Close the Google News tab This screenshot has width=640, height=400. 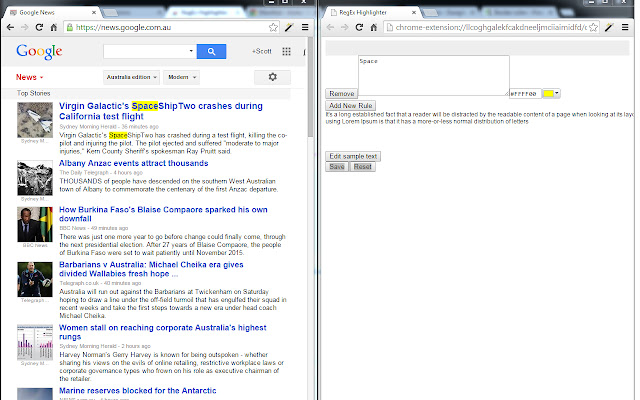(93, 13)
